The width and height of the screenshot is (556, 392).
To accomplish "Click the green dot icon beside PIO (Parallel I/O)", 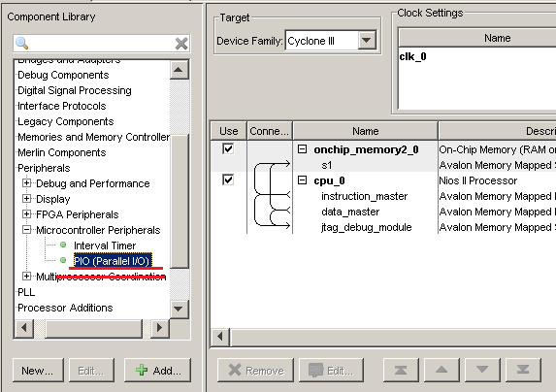I will click(x=63, y=260).
